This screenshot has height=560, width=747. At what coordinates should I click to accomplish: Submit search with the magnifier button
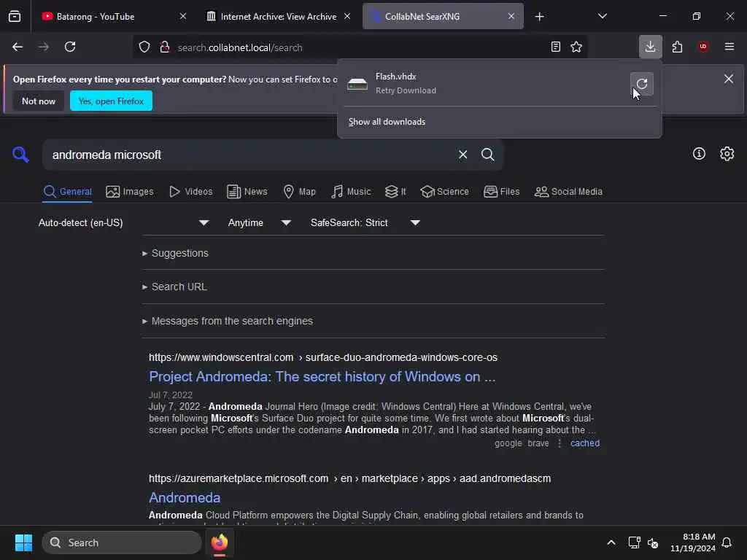488,155
